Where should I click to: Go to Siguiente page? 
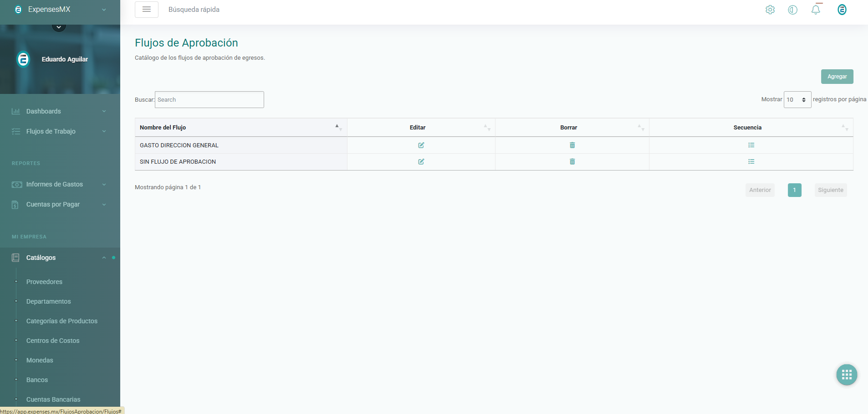tap(830, 190)
